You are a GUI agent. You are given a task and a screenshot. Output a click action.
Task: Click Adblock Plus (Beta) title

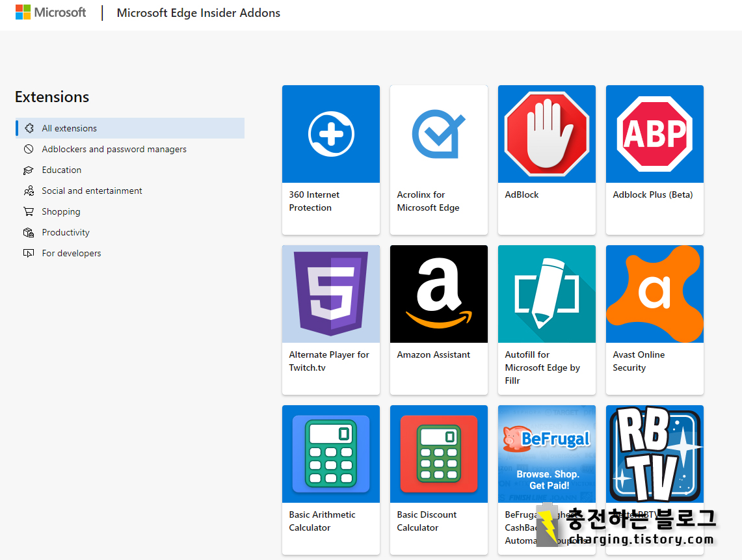[652, 194]
